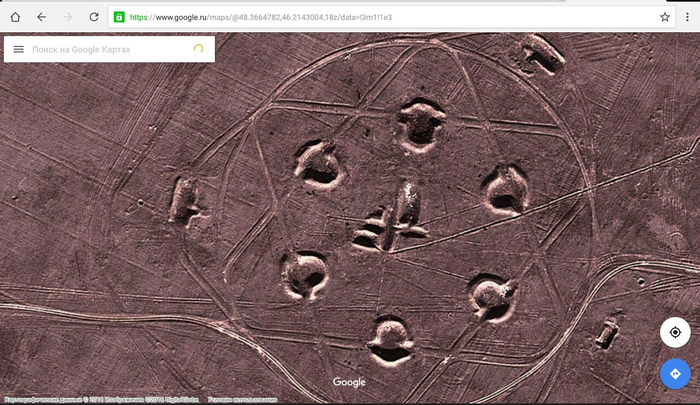Click the central structure inside the circle
Image resolution: width=700 pixels, height=405 pixels.
[x=395, y=217]
